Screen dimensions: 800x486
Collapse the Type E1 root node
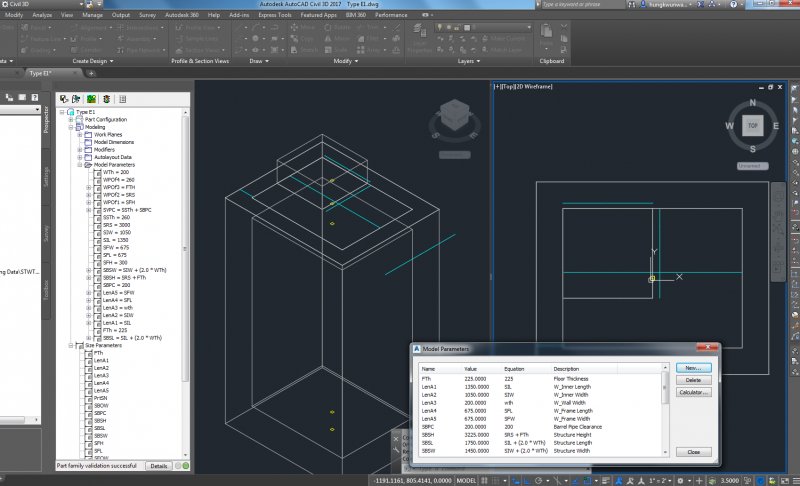[62, 112]
